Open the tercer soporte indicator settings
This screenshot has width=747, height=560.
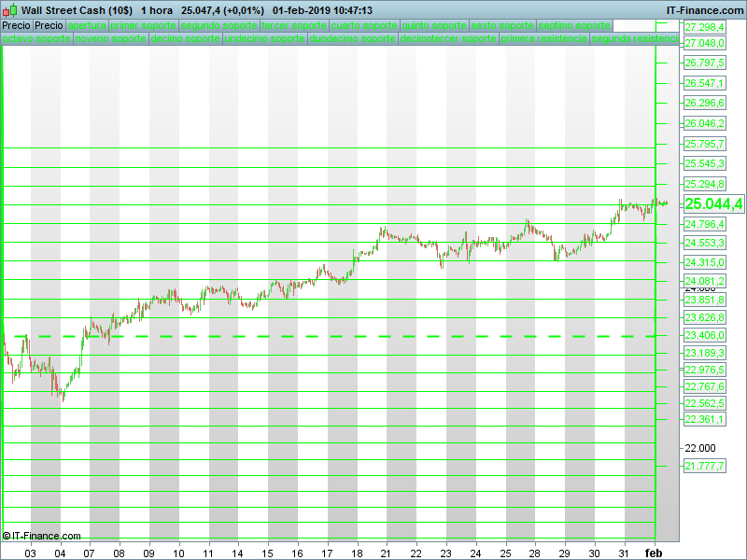pyautogui.click(x=294, y=25)
